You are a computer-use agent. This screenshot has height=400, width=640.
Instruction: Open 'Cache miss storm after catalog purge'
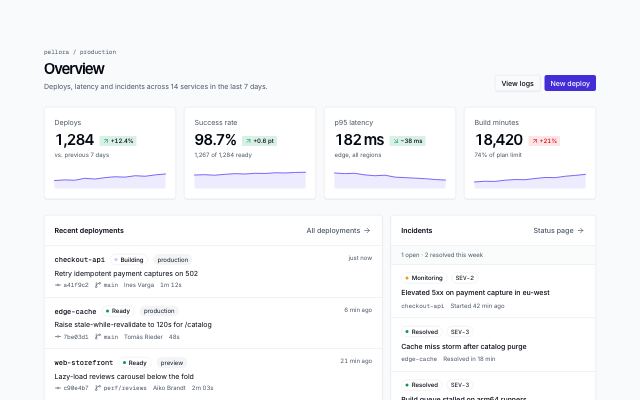pyautogui.click(x=464, y=347)
